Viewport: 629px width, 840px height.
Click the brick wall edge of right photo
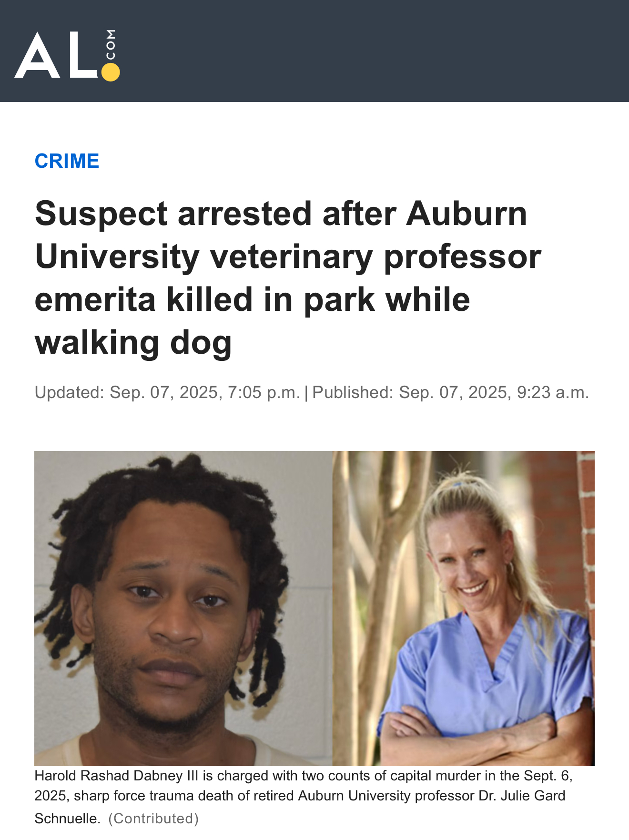[x=586, y=548]
